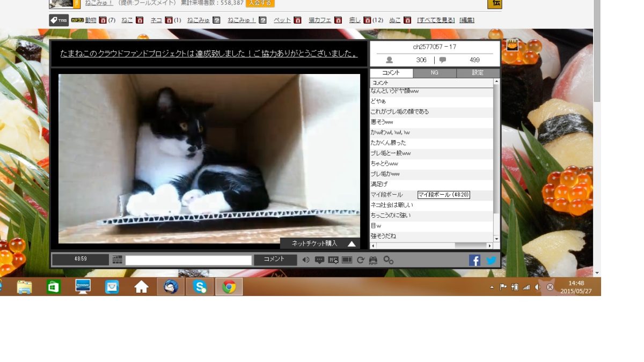Click the question-mark icon after ねこみゅ！ tag
644x362 pixels.
tap(262, 20)
